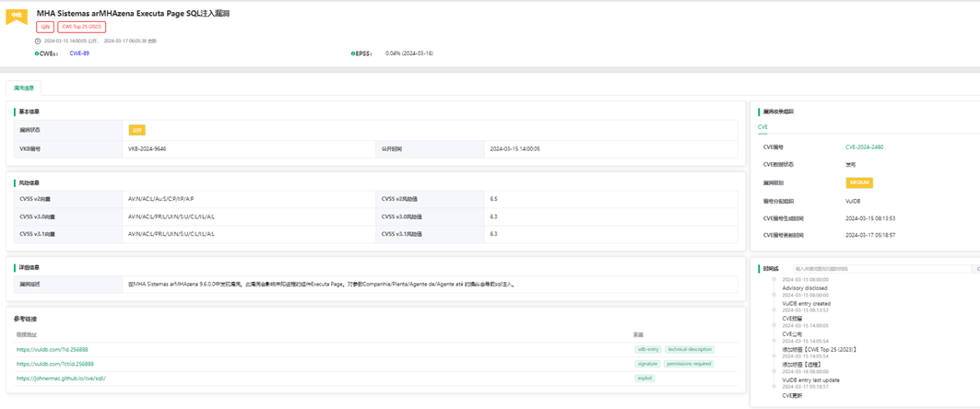This screenshot has height=409, width=980.
Task: Select the VKB-2024-9646 identifier text
Action: 147,149
